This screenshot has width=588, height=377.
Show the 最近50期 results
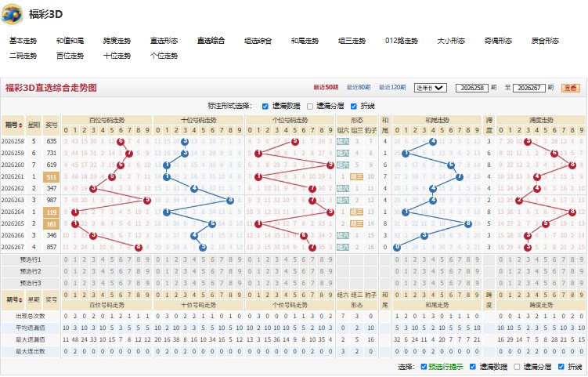tap(326, 88)
